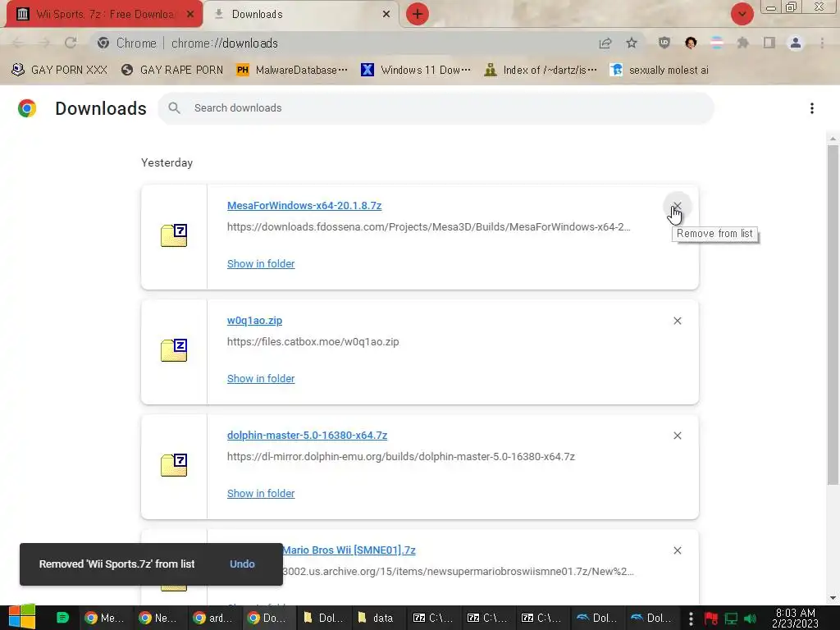Screen dimensions: 840x630
Task: Switch to Chrome taskbar window 'Me…'
Action: pos(105,618)
